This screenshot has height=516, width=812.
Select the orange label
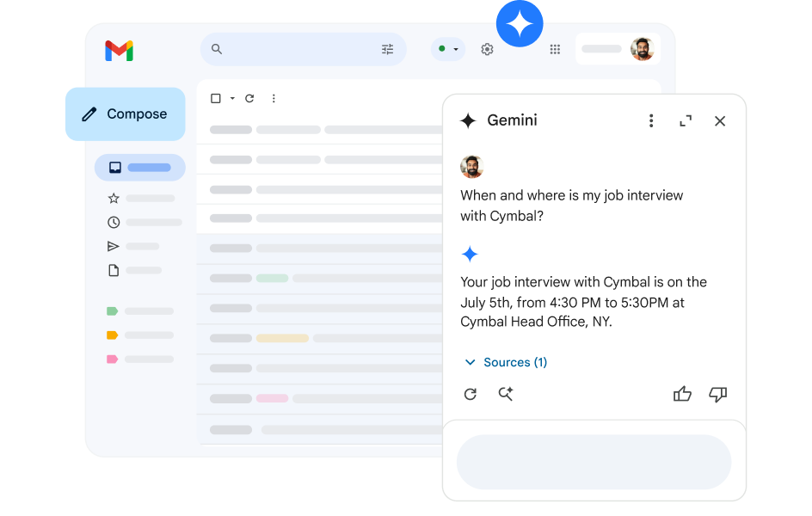click(112, 335)
